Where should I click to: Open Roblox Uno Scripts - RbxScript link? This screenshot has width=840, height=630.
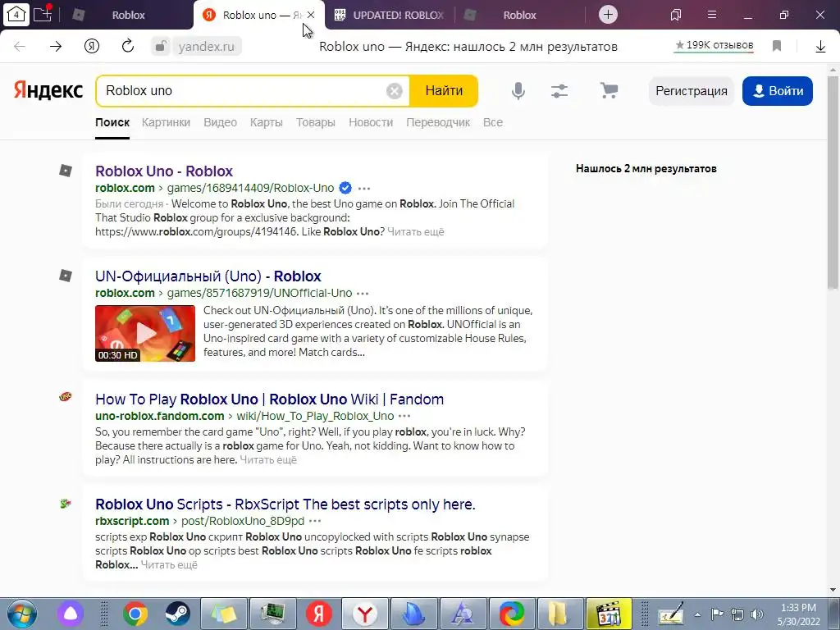pyautogui.click(x=285, y=504)
